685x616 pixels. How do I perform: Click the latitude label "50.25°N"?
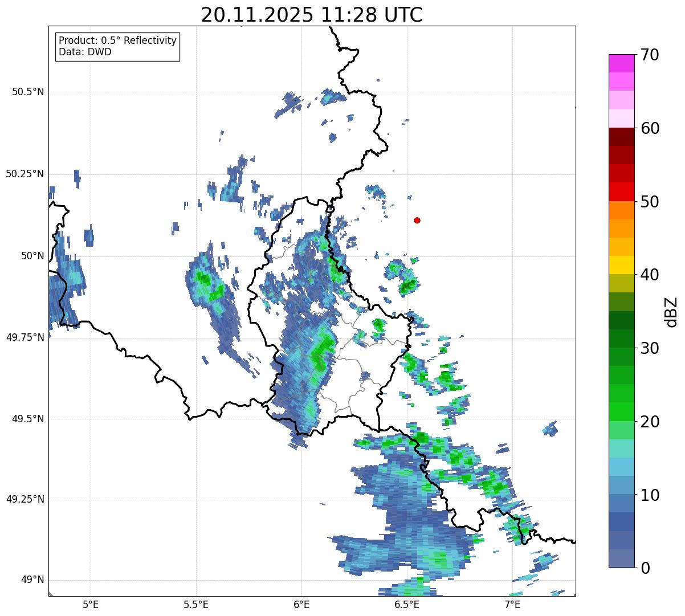[x=25, y=174]
